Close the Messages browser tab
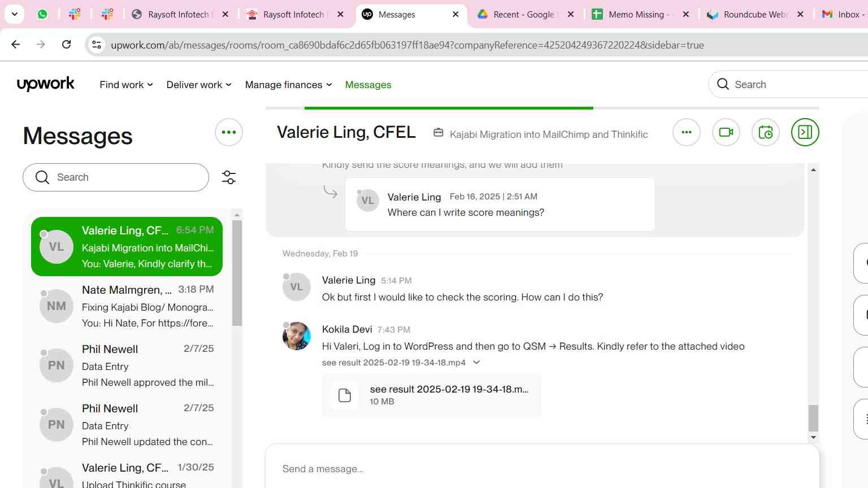This screenshot has height=488, width=868. [455, 14]
